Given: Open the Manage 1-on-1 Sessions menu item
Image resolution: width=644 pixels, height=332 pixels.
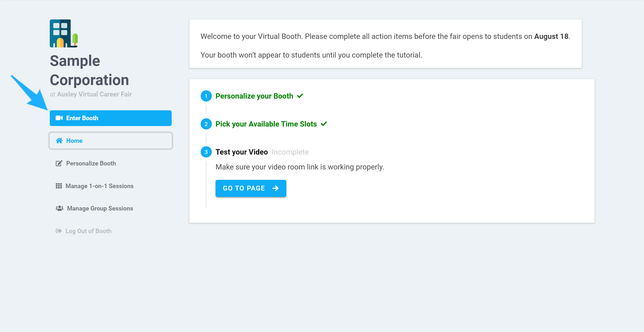Looking at the screenshot, I should [95, 186].
